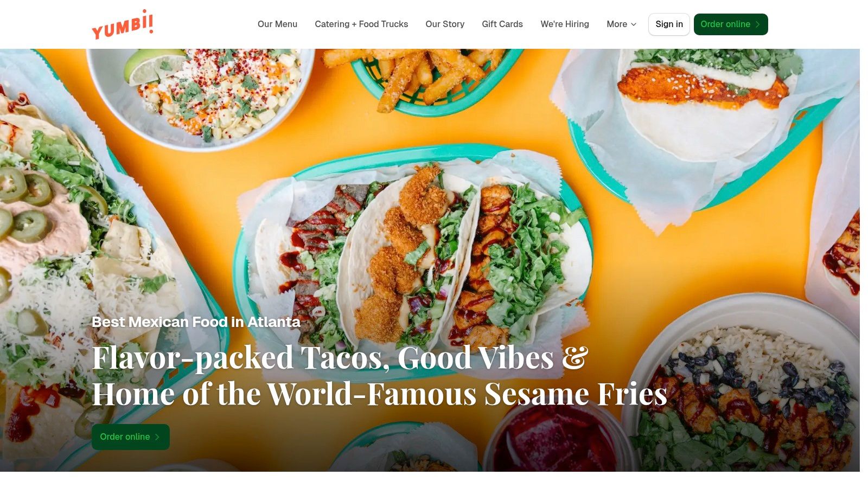The width and height of the screenshot is (868, 488).
Task: Click the Best Mexican Food in Atlanta subheading
Action: 196,322
